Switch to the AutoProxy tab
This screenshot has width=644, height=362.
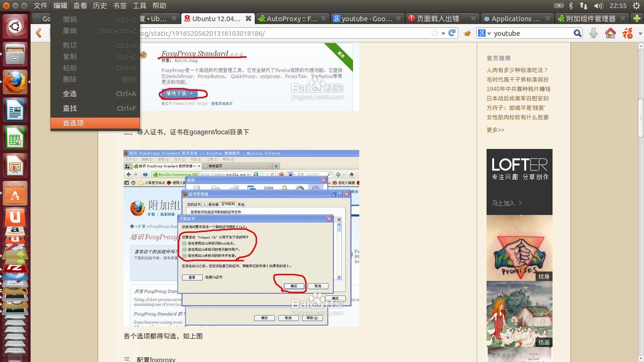pos(292,18)
